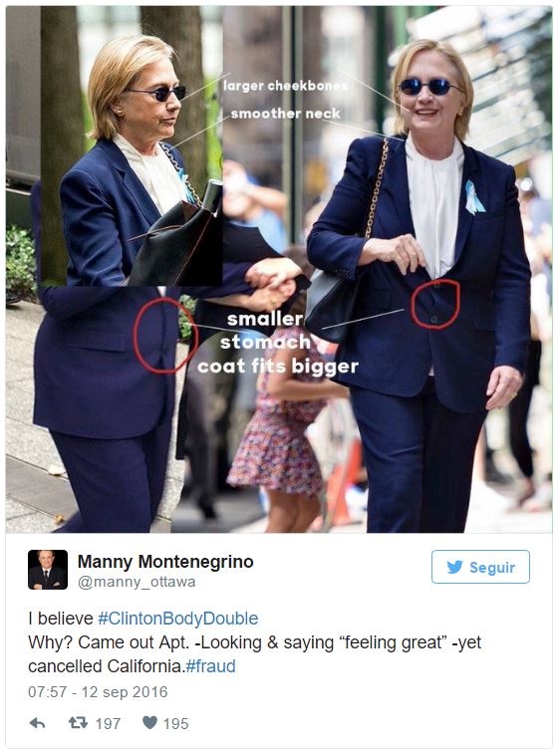This screenshot has height=755, width=560.
Task: Click the 'larger cheekbones' annotation in photo
Action: [x=285, y=86]
